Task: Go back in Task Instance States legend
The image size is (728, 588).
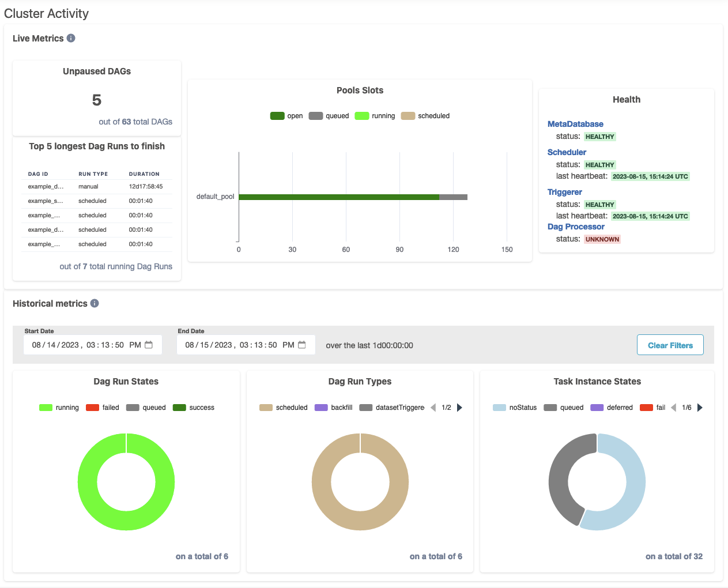Action: 673,408
